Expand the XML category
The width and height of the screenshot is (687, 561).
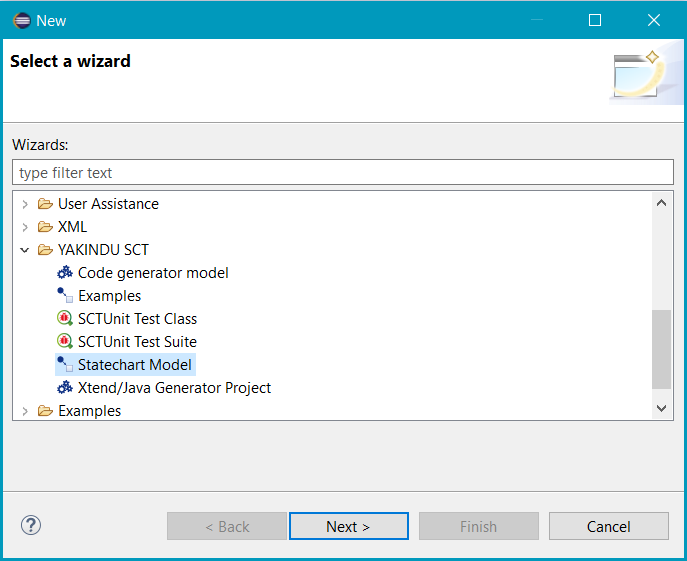point(25,227)
